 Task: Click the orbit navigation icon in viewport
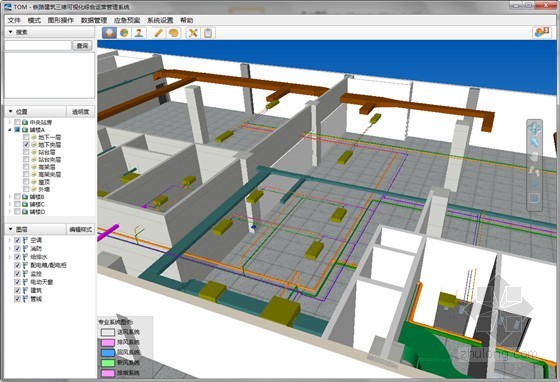534,129
